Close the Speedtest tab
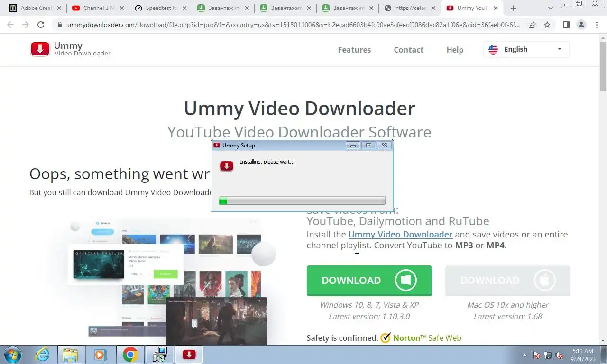The width and height of the screenshot is (607, 364). (x=184, y=8)
